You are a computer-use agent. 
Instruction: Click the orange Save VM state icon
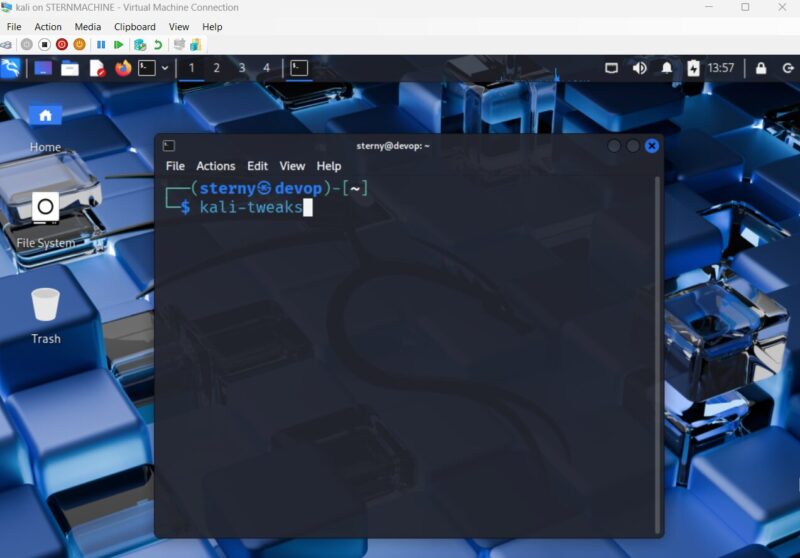pos(79,45)
